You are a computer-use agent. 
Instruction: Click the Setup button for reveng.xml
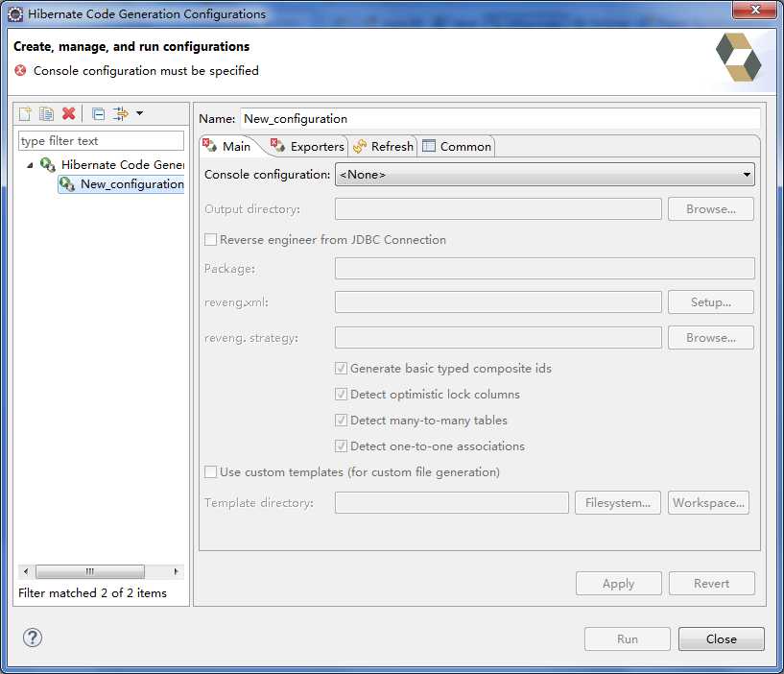(x=710, y=302)
